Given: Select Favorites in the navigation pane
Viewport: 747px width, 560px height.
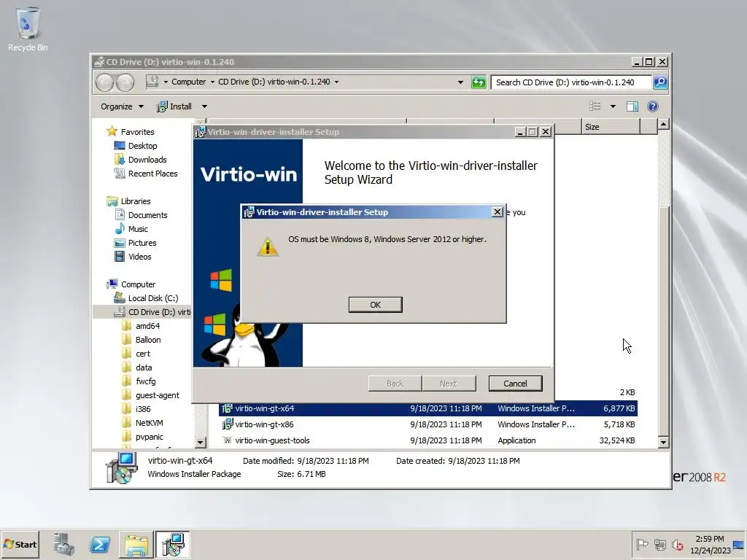Looking at the screenshot, I should (x=137, y=132).
